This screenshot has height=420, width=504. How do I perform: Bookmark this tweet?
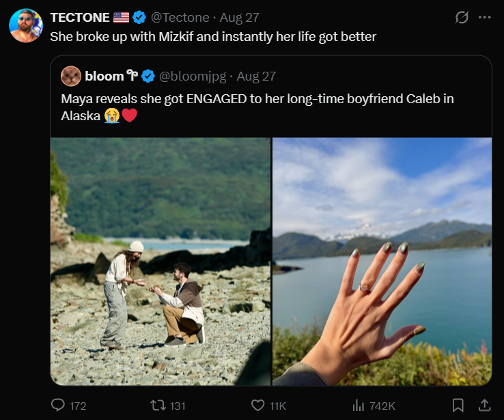[x=458, y=405]
